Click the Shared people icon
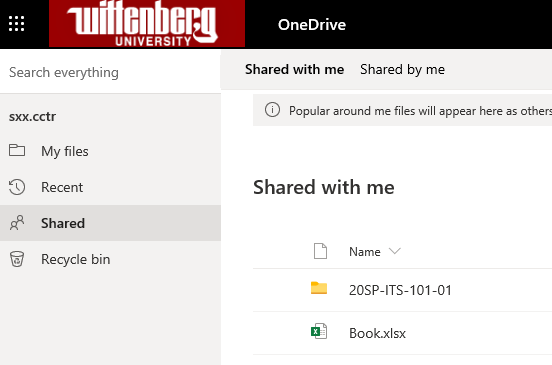This screenshot has height=365, width=552. 17,223
